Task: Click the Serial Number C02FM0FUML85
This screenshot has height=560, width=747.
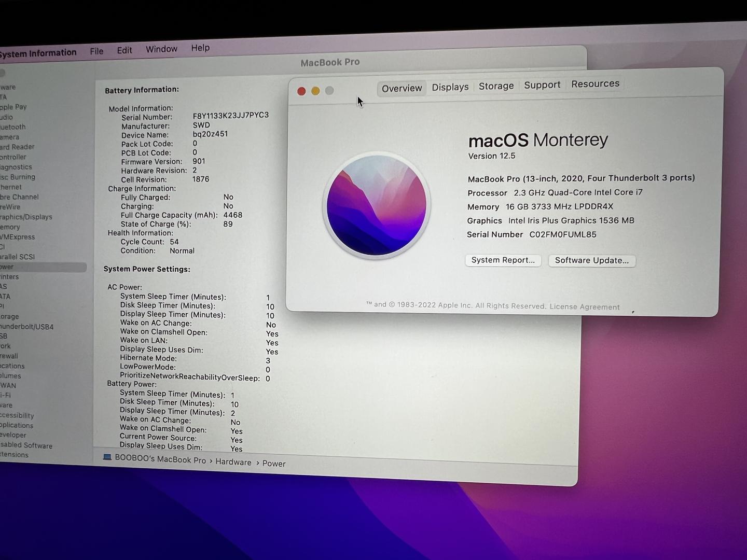Action: tap(563, 234)
